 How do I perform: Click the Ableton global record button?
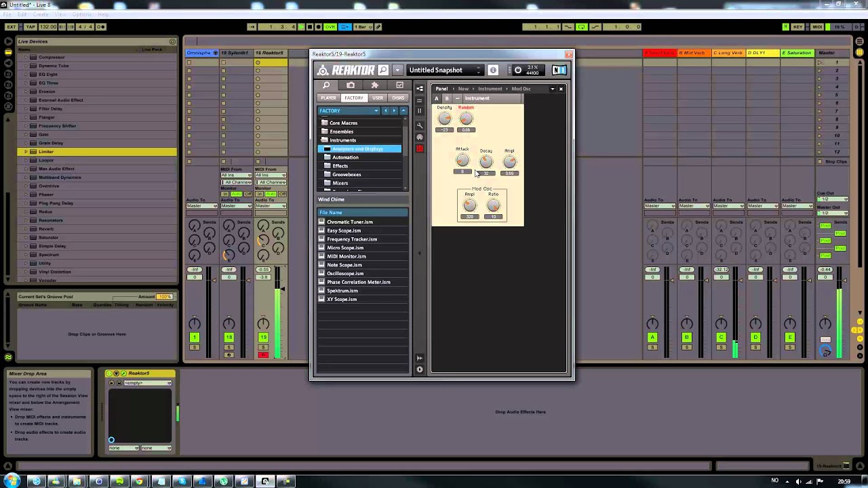317,27
